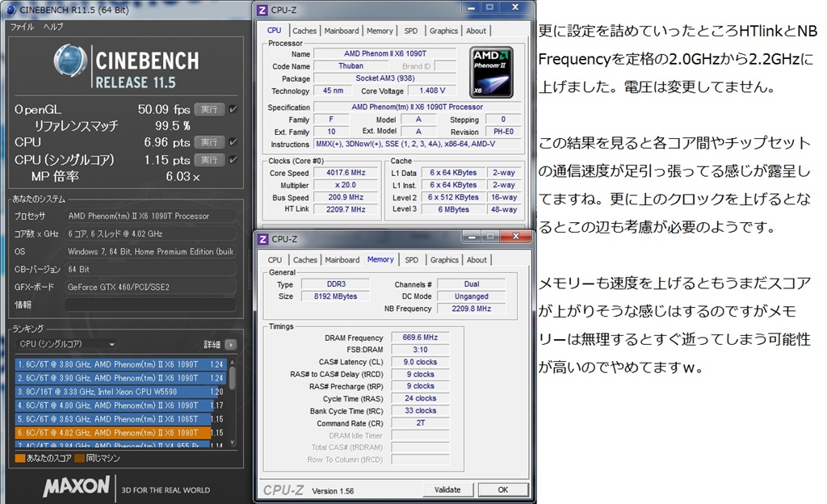Click the Cinebench title bar app icon
Screen dimensions: 827x504
click(x=10, y=10)
